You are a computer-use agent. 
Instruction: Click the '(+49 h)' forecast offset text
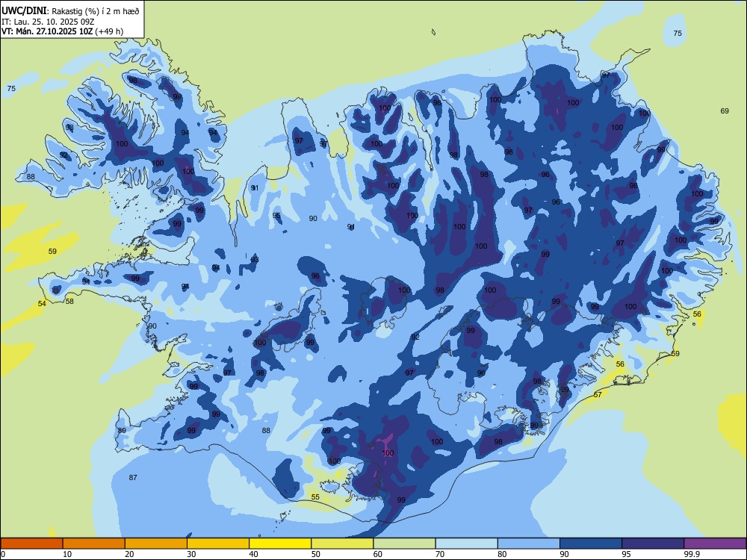coord(109,31)
